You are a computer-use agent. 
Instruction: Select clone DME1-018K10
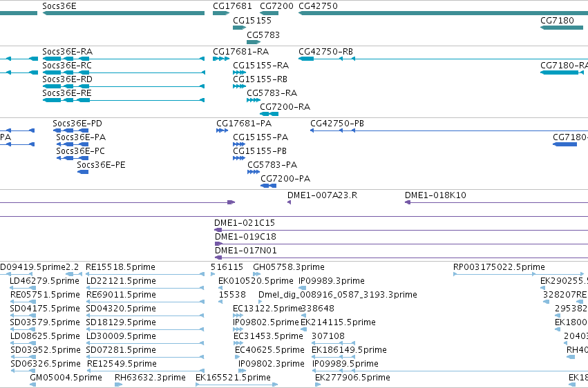point(435,195)
